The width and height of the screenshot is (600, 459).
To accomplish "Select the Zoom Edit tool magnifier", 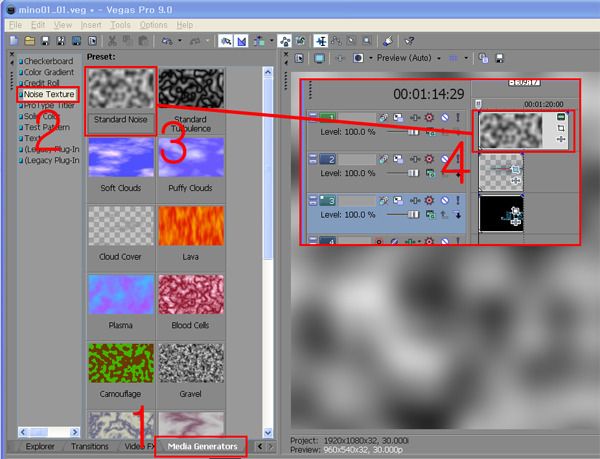I will 367,41.
